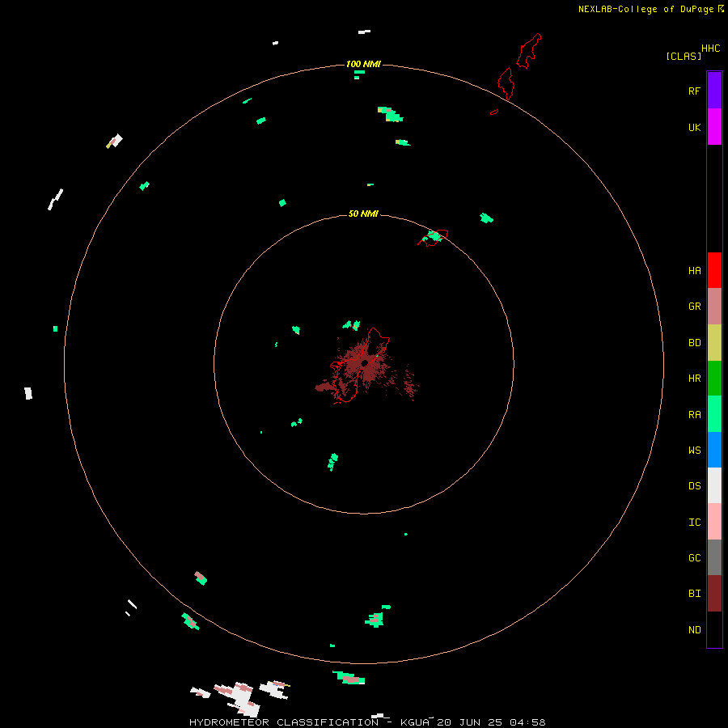Click the radar site center dot
Viewport: 728px width, 728px height.
[365, 363]
